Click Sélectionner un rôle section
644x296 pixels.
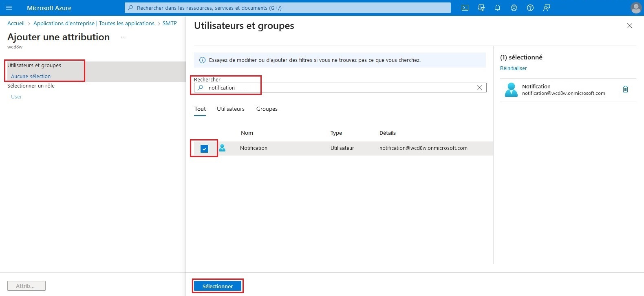(x=31, y=86)
